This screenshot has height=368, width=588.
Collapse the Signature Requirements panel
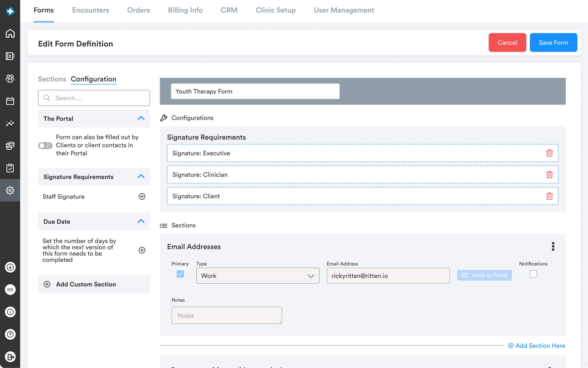pos(141,177)
